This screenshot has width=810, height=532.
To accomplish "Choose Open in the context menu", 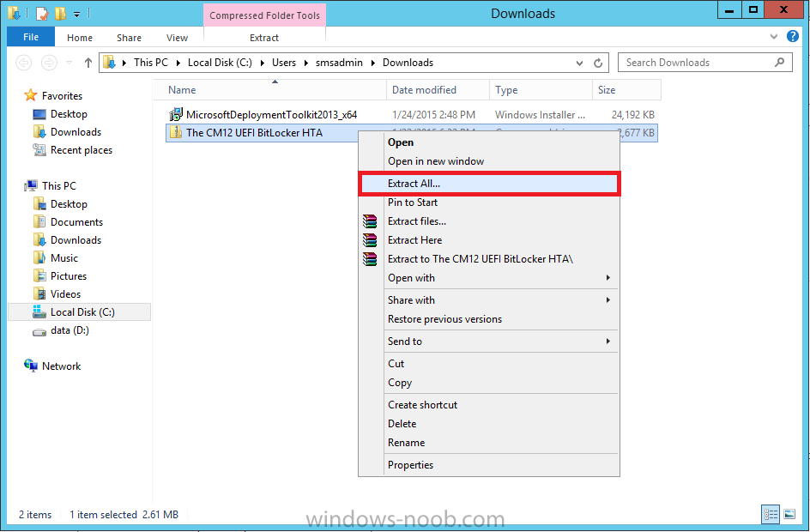I will pyautogui.click(x=489, y=142).
